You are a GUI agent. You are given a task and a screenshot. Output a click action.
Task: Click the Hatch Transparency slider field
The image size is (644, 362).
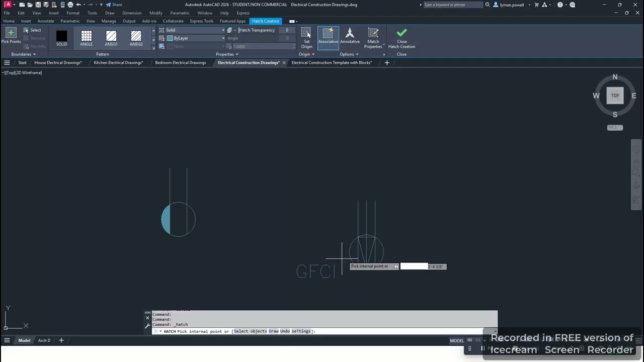tap(258, 30)
